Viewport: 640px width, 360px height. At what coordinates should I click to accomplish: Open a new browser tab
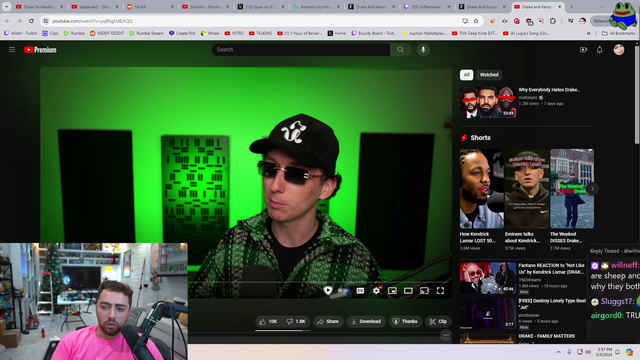tap(571, 7)
